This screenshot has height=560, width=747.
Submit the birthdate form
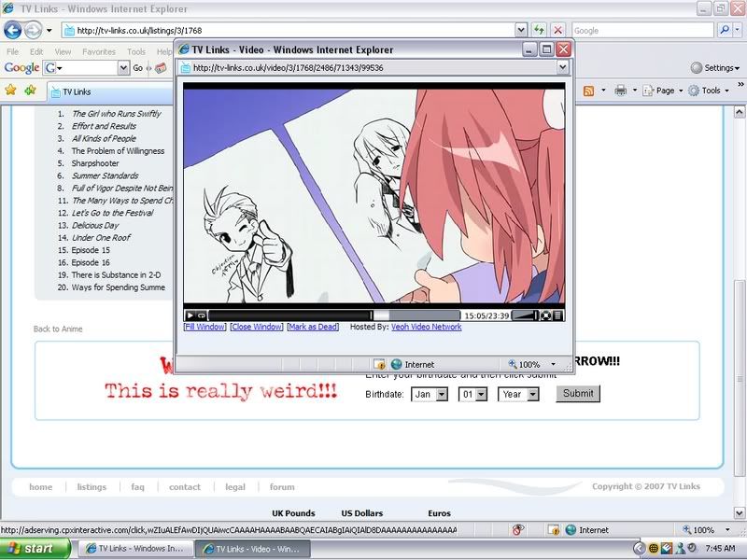point(578,393)
